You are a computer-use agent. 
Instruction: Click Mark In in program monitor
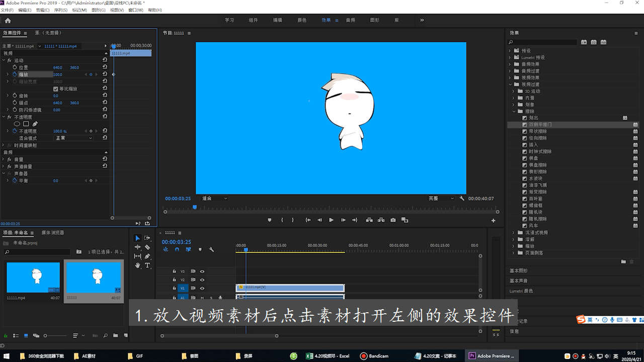point(282,220)
